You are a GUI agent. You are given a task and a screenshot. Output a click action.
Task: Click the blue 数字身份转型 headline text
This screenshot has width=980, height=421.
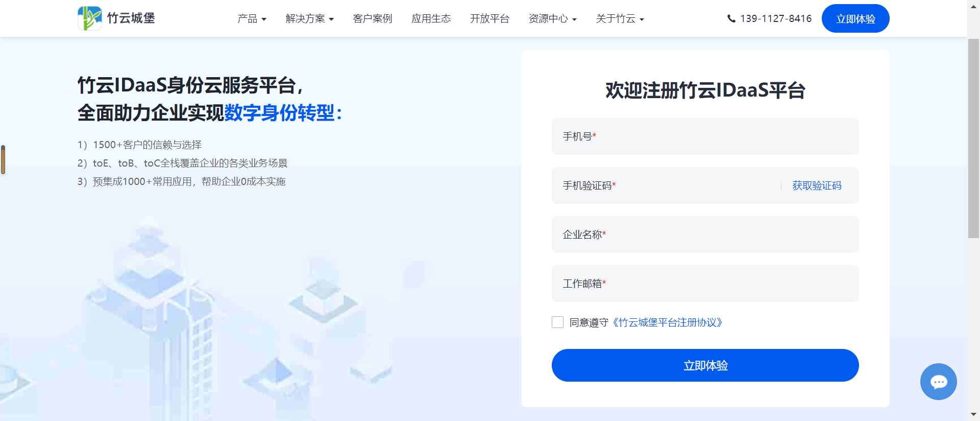click(279, 113)
